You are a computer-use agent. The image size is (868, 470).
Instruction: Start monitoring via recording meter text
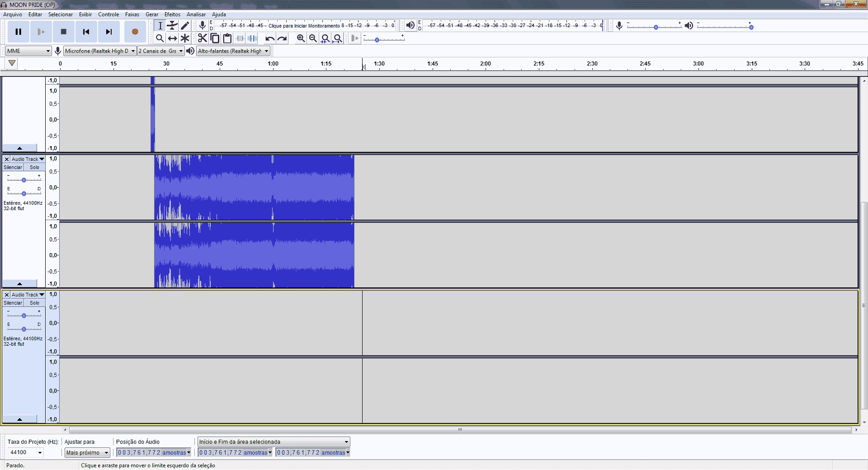[304, 26]
